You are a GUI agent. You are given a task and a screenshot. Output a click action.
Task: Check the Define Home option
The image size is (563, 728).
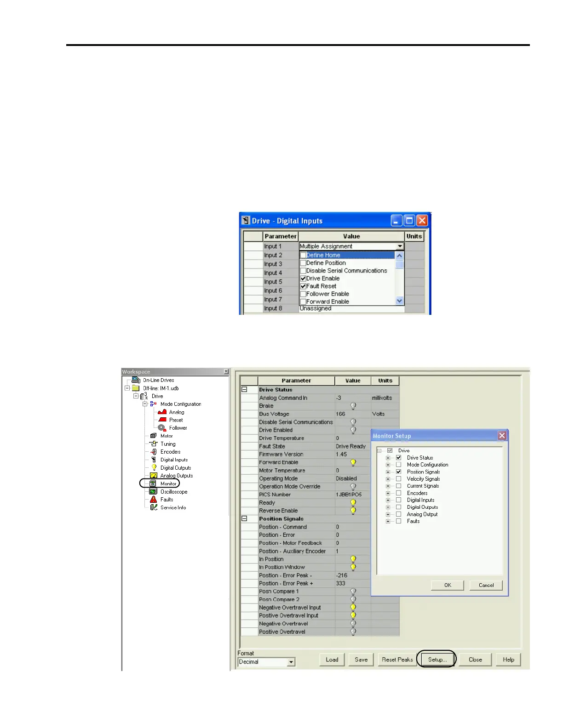pyautogui.click(x=303, y=255)
